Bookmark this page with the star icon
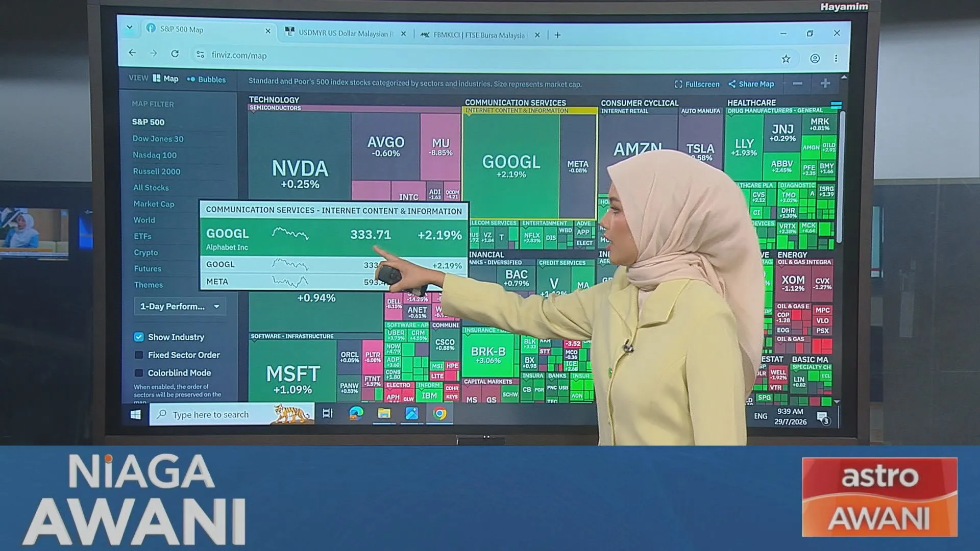 pos(786,59)
